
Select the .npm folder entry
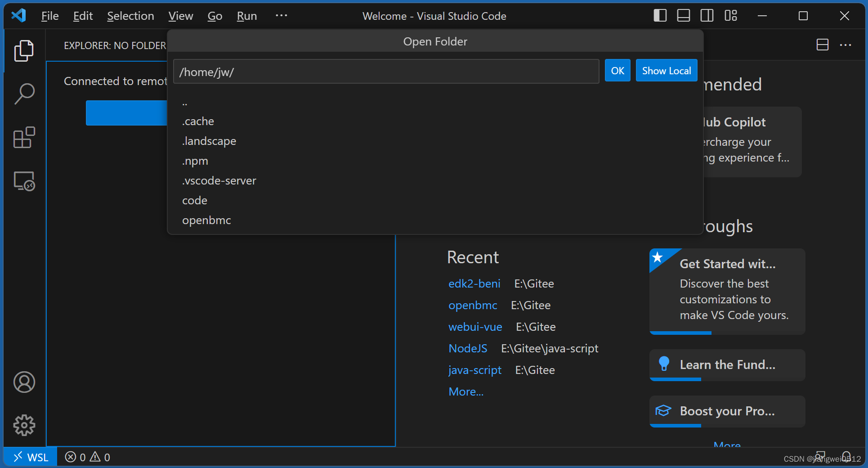coord(435,161)
